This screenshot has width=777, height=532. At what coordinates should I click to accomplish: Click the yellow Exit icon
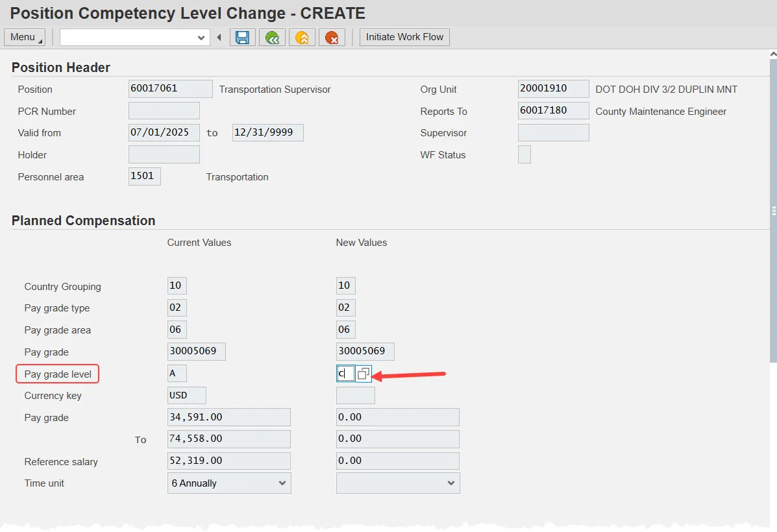302,38
